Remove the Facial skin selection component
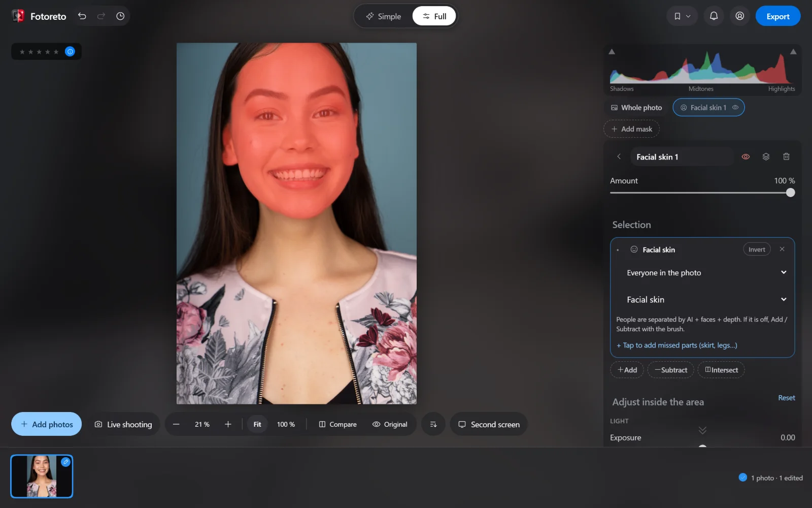Viewport: 812px width, 508px height. [x=782, y=249]
